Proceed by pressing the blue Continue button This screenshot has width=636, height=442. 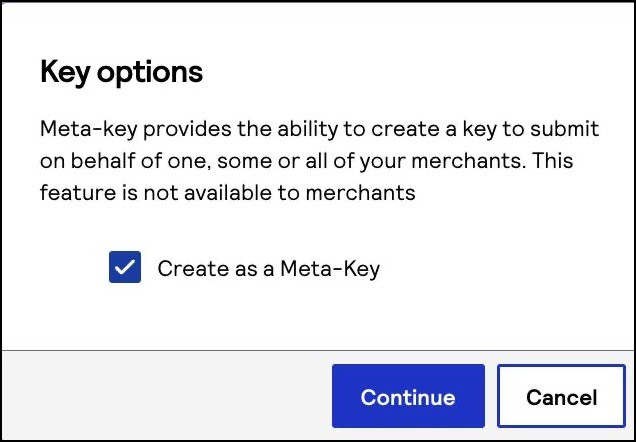[x=408, y=397]
